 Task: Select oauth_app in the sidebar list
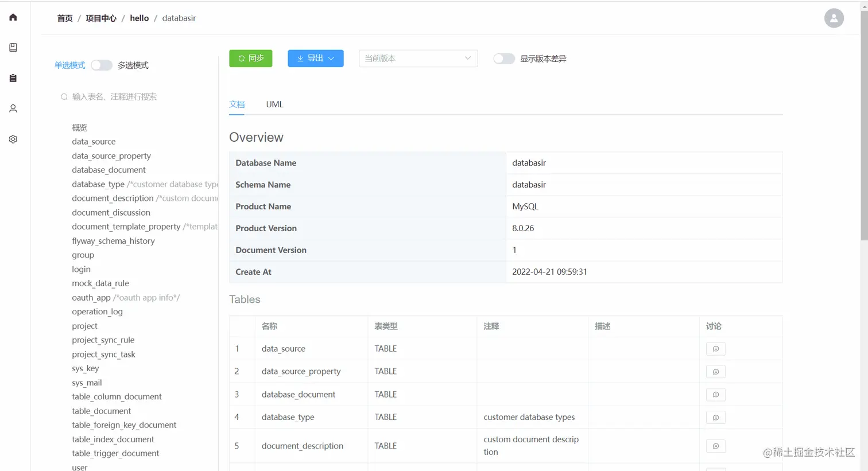pos(91,298)
